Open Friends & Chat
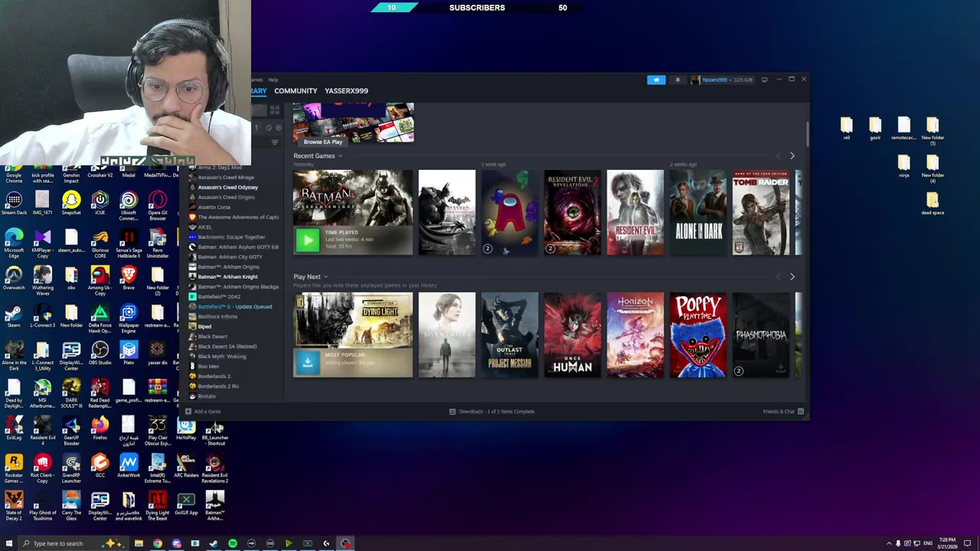The width and height of the screenshot is (980, 551). [x=783, y=412]
